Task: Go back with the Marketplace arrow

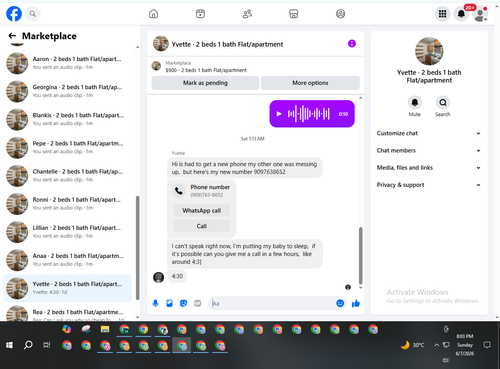Action: (x=12, y=36)
